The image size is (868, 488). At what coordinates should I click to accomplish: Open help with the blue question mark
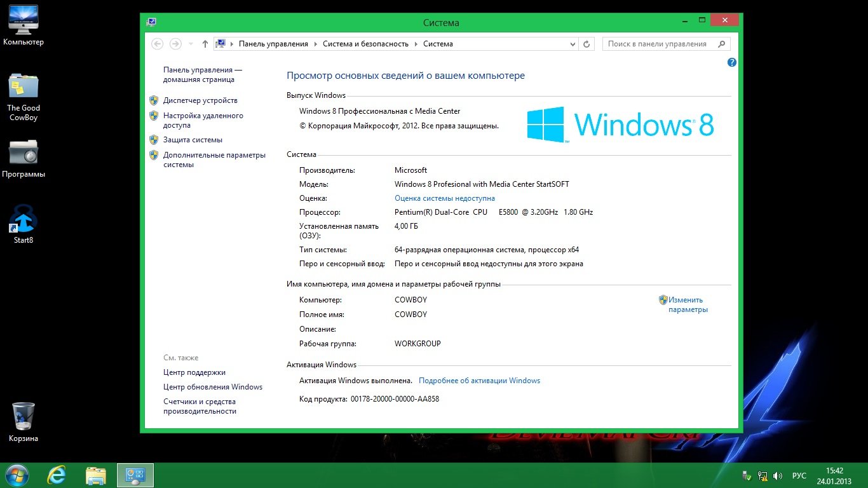click(732, 62)
